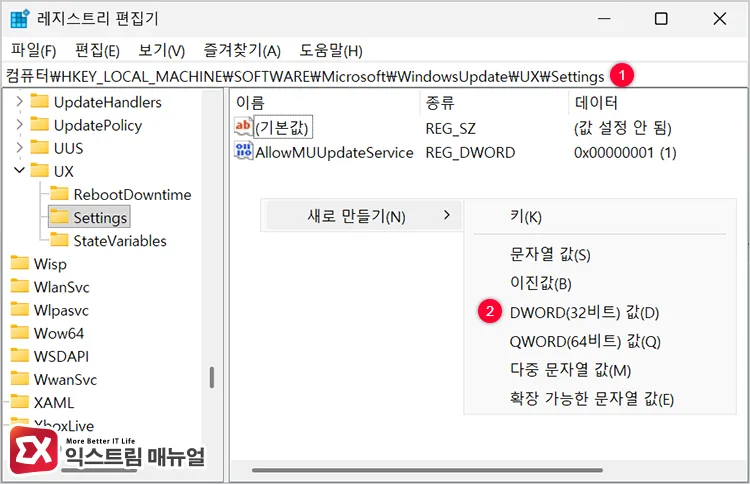Click the UpdateHandlers folder icon
750x484 pixels.
click(39, 101)
